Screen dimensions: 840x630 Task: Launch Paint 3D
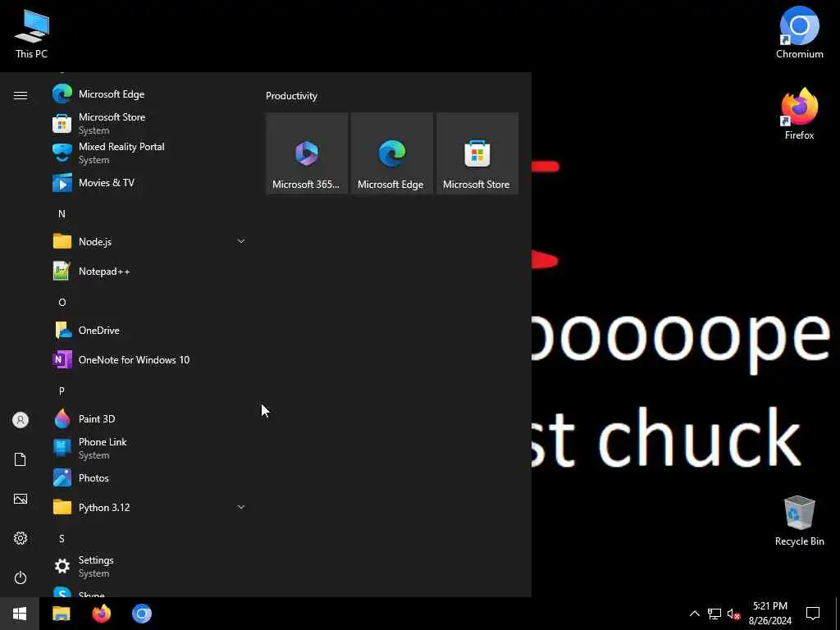[149, 419]
